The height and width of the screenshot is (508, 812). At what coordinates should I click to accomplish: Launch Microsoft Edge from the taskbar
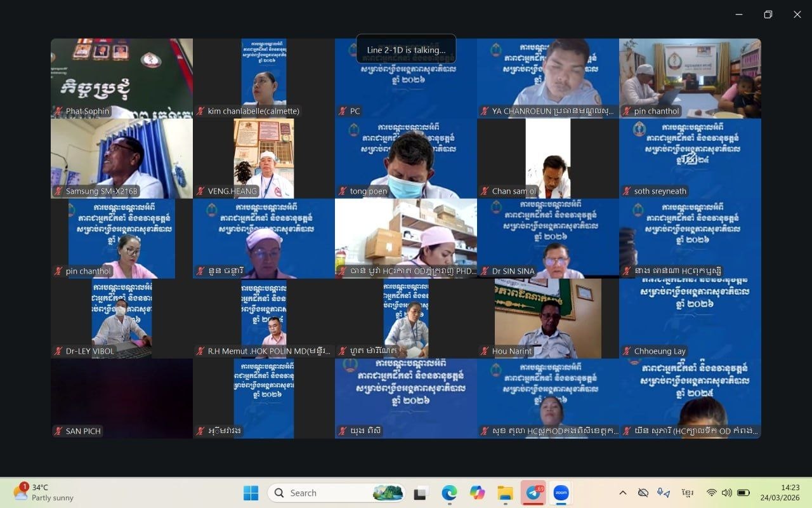click(449, 493)
